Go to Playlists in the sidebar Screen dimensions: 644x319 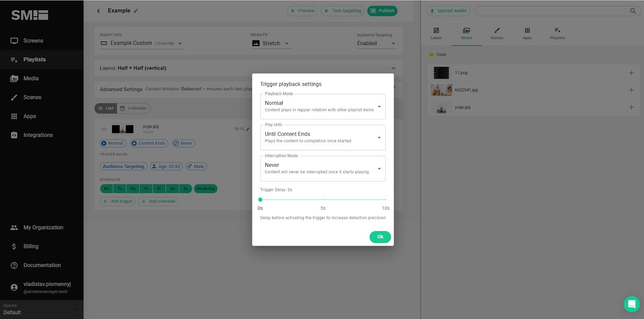coord(41,60)
